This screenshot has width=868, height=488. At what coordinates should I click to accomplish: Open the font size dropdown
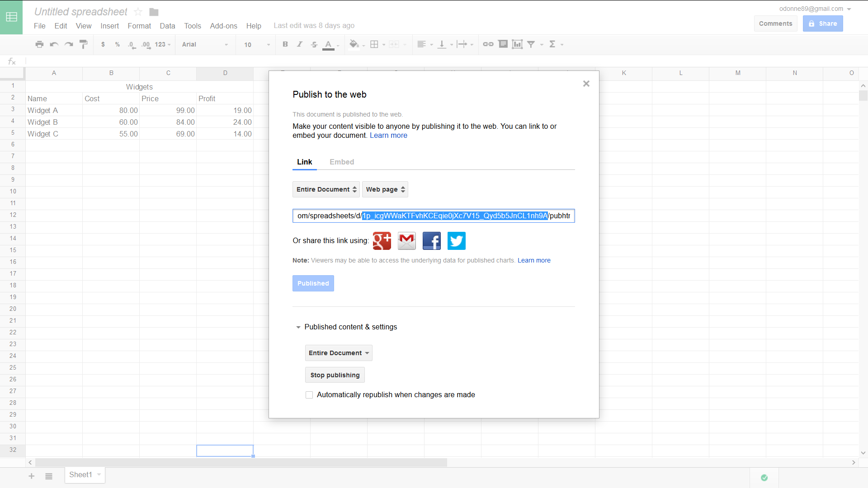(x=257, y=44)
